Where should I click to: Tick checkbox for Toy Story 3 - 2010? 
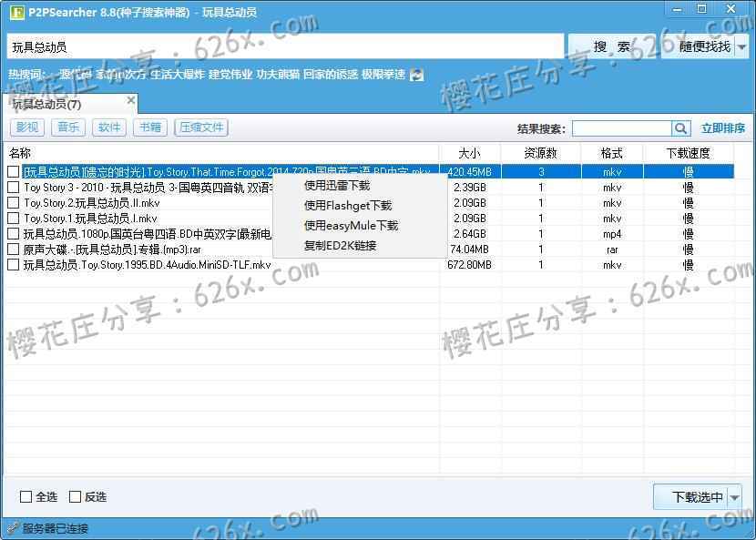click(x=14, y=187)
